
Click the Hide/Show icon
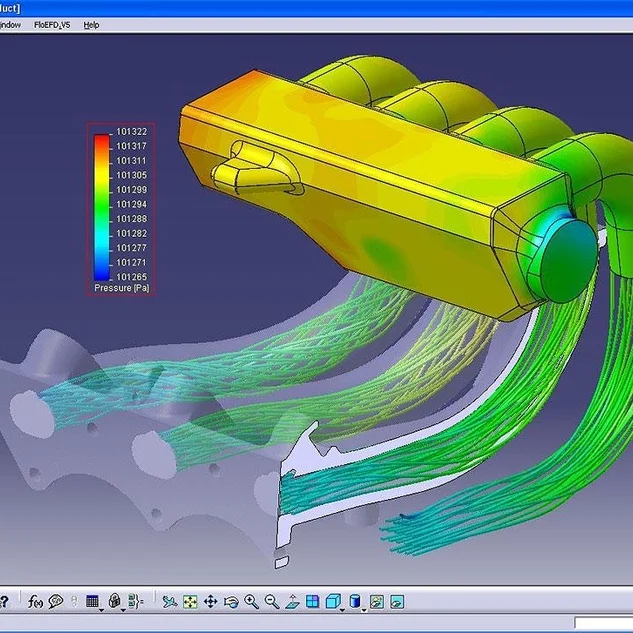click(x=377, y=602)
